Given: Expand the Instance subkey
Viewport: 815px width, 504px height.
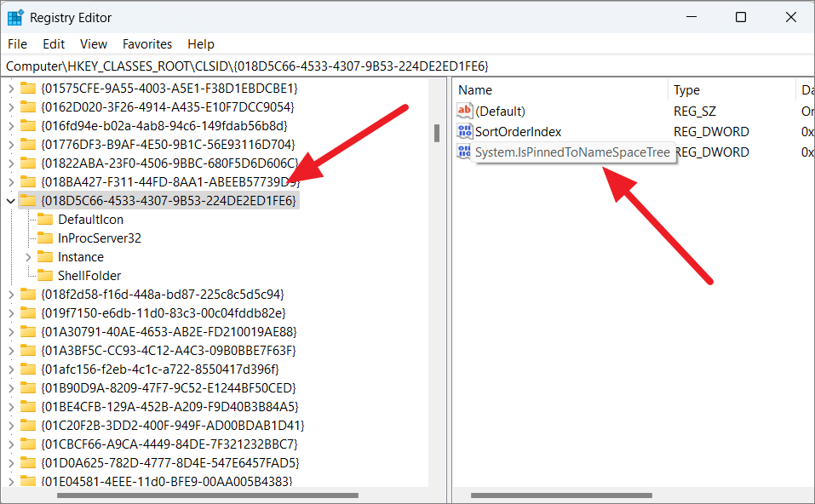Looking at the screenshot, I should click(29, 256).
